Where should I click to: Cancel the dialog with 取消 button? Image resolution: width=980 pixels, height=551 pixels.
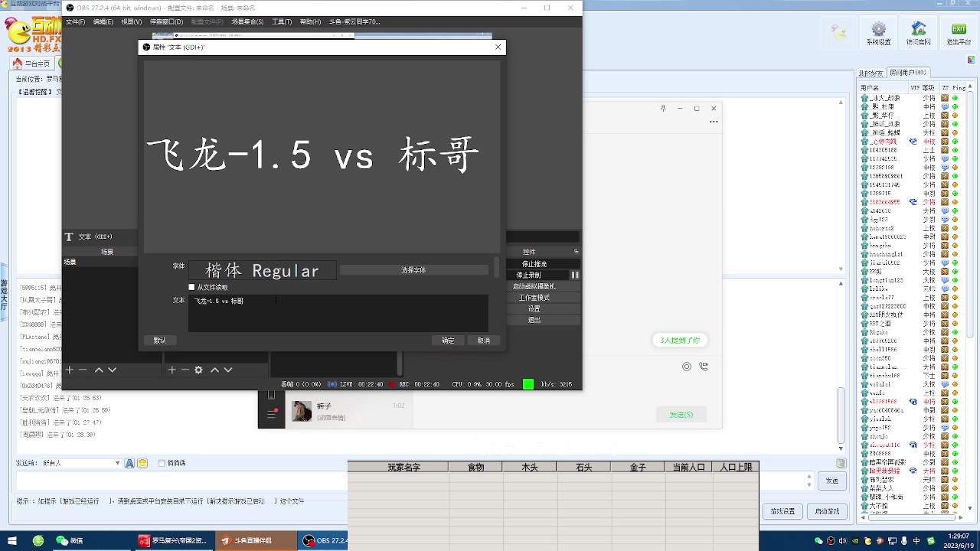click(x=484, y=341)
